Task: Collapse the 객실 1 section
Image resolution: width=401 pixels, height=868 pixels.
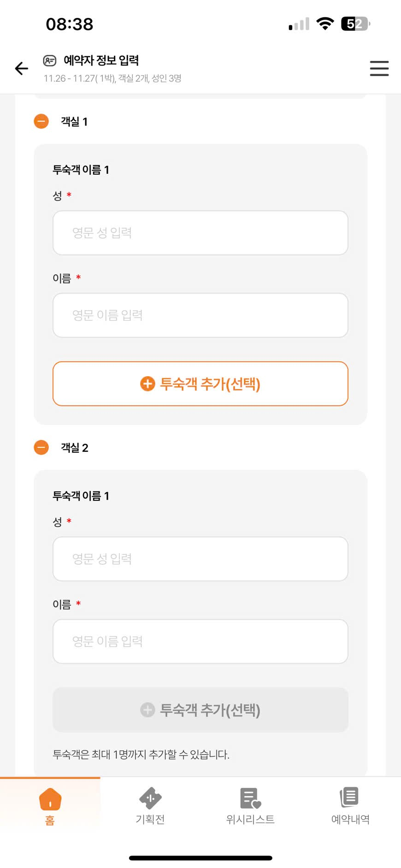Action: coord(41,121)
